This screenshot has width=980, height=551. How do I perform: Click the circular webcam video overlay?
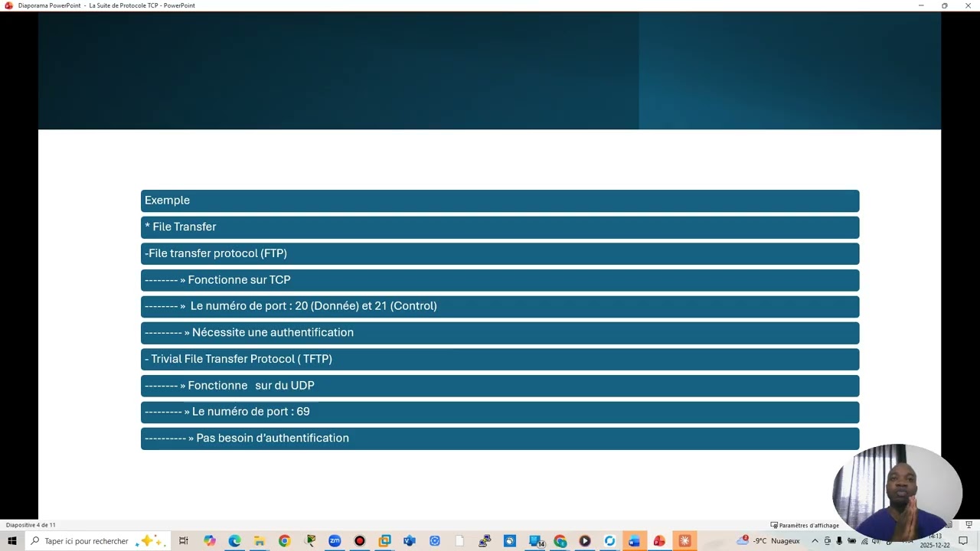click(897, 493)
